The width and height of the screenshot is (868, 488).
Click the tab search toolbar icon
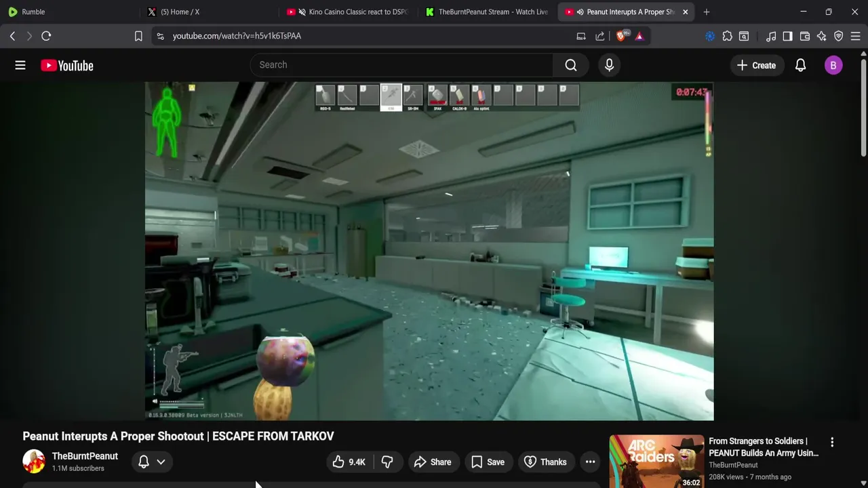[744, 36]
